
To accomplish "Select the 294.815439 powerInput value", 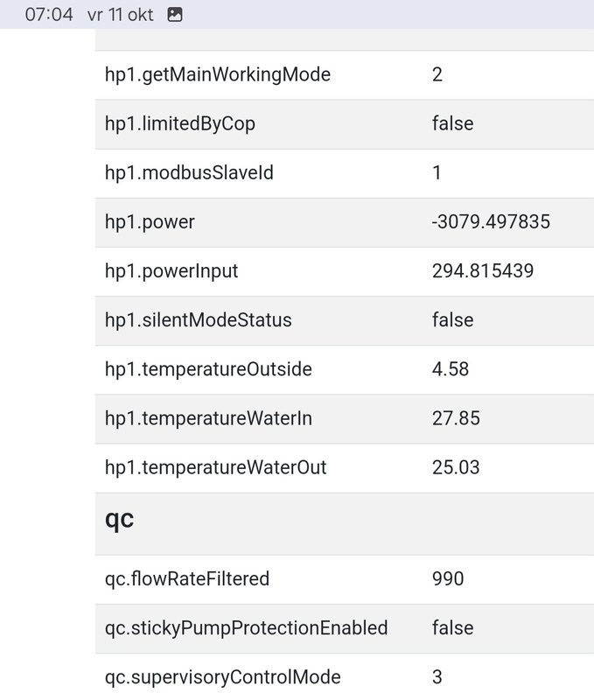I will (483, 270).
